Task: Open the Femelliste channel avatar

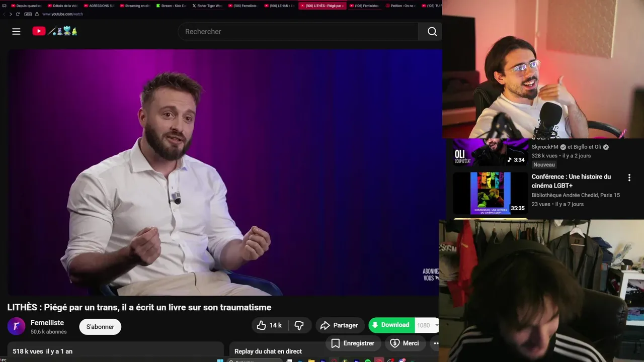Action: [x=16, y=326]
